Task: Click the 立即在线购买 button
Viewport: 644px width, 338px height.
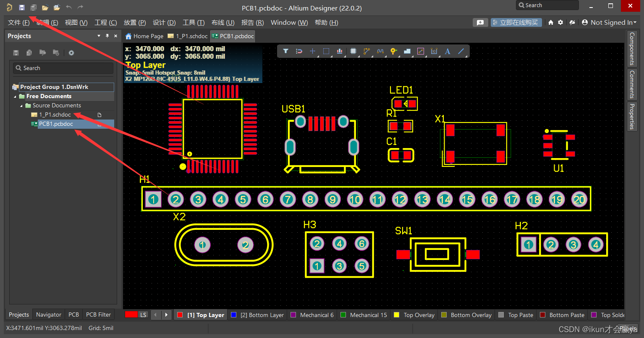Action: pos(516,22)
